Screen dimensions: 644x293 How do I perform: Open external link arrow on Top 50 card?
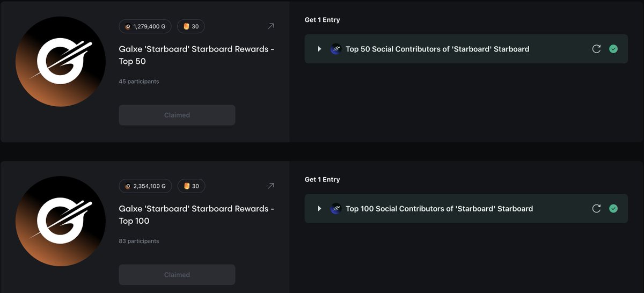270,26
